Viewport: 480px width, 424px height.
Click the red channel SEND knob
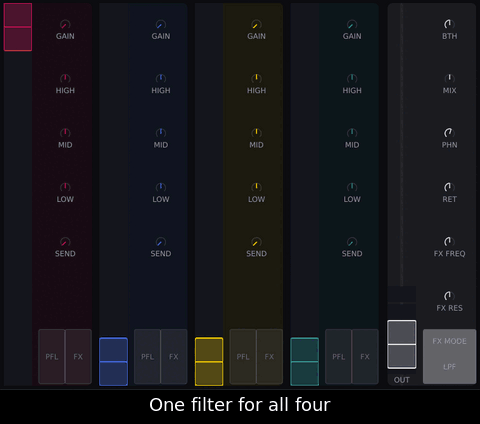click(65, 242)
